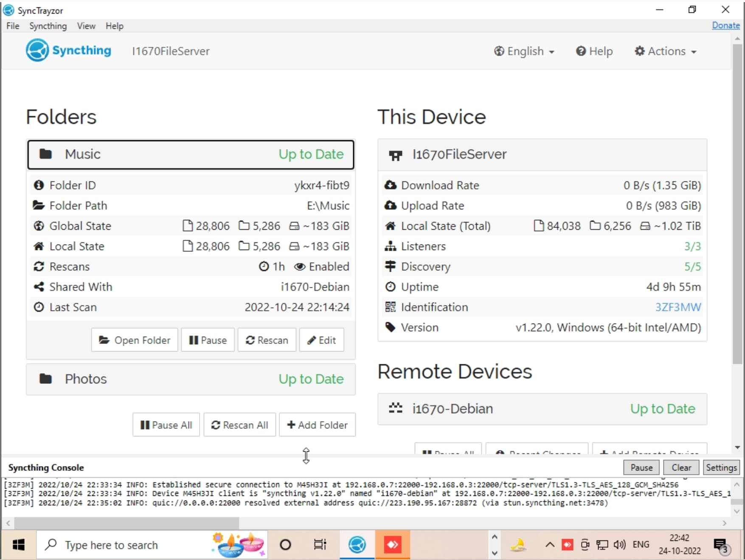Click the Local State home icon in Music
745x560 pixels.
click(x=39, y=246)
